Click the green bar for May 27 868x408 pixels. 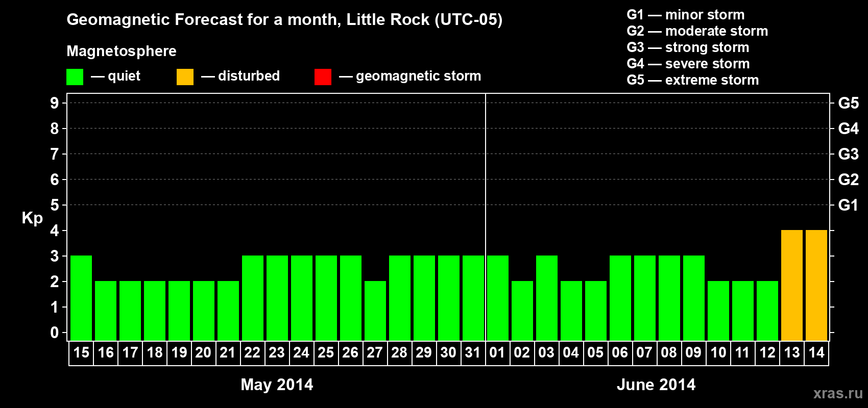[x=375, y=311]
